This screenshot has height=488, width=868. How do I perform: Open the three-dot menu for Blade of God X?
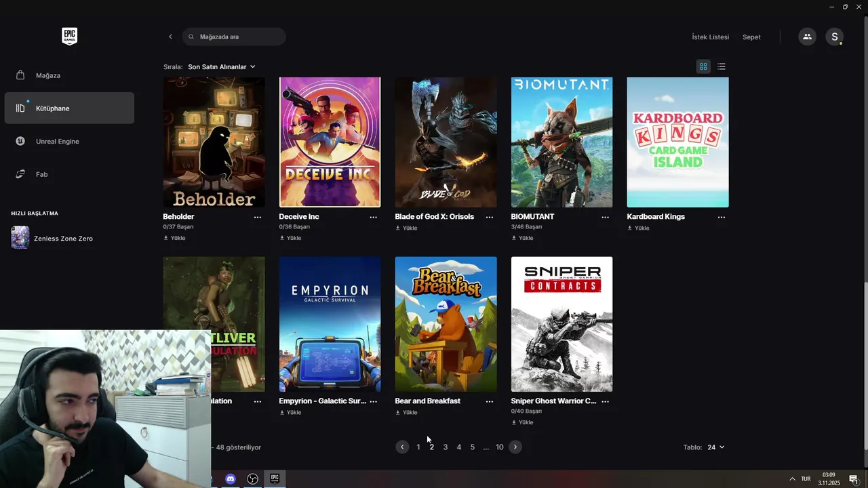(x=489, y=217)
